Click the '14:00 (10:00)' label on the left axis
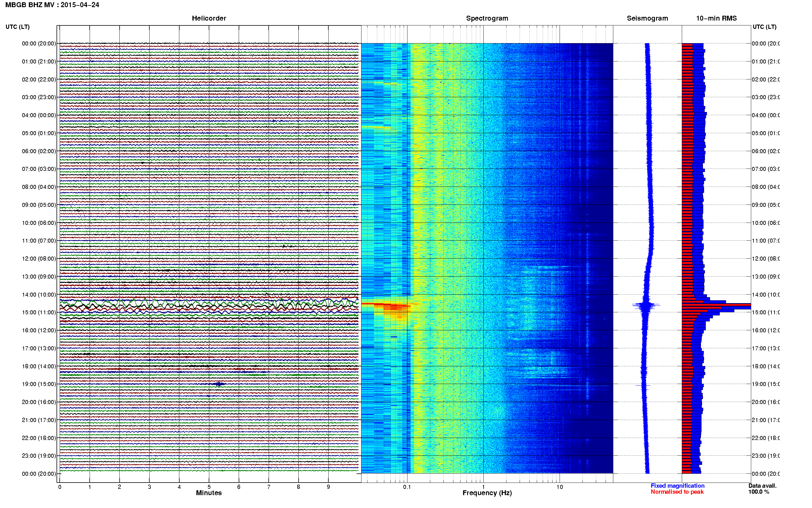Image resolution: width=812 pixels, height=508 pixels. click(39, 295)
